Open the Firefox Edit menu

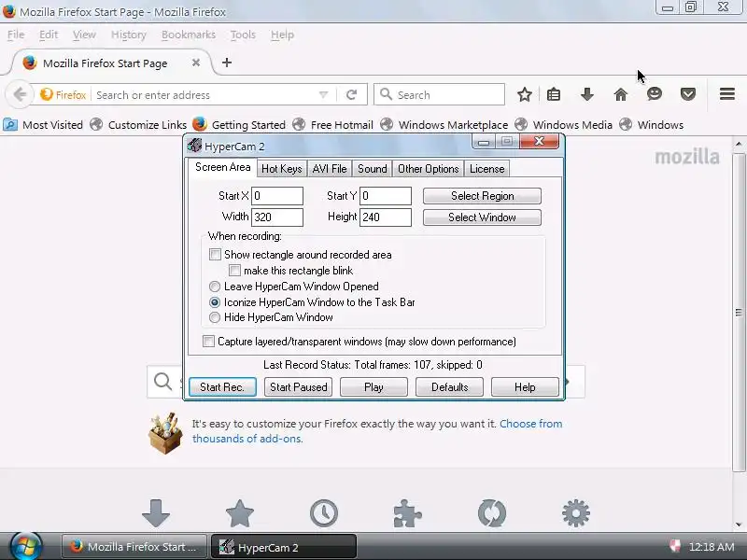point(49,35)
